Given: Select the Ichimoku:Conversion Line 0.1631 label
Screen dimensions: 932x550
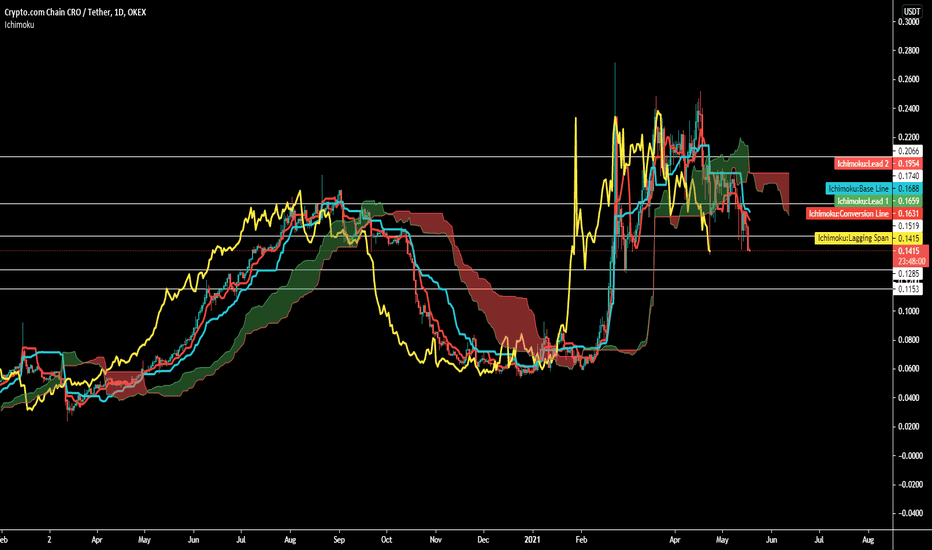Looking at the screenshot, I should pyautogui.click(x=864, y=213).
